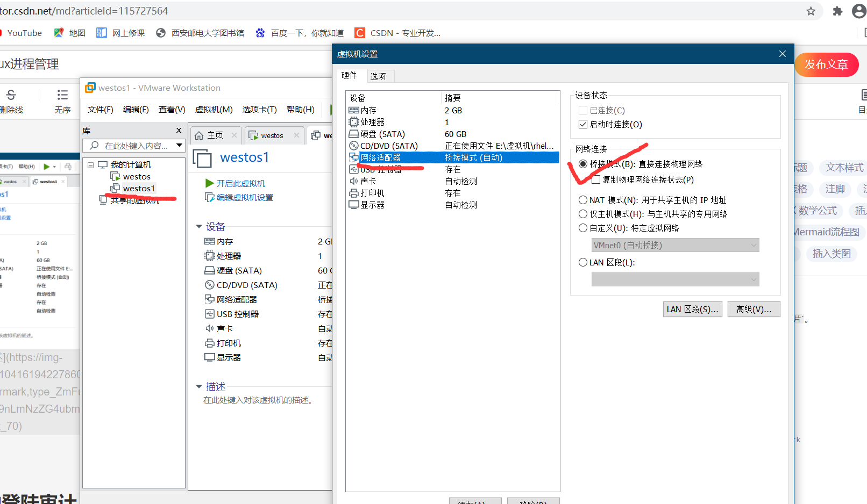This screenshot has width=867, height=504.
Task: Click the 高级(V) button
Action: tap(753, 309)
